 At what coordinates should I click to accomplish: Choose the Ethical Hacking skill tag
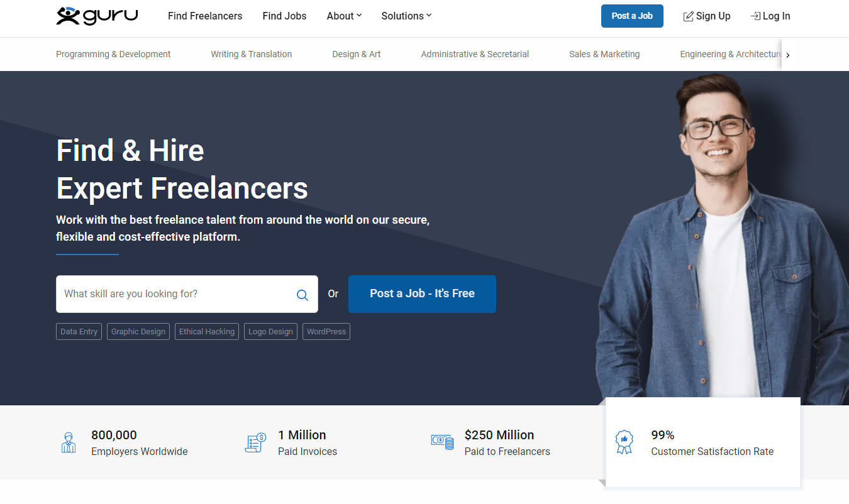click(207, 332)
